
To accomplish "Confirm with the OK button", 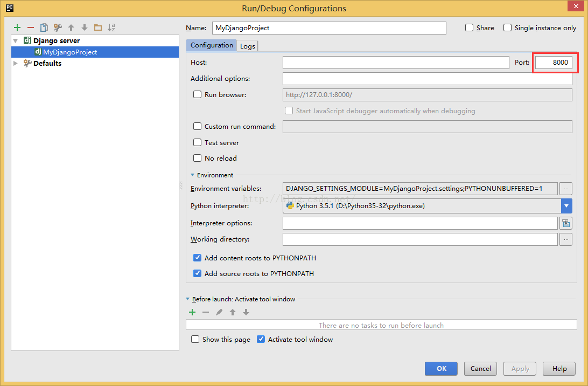I will tap(441, 369).
